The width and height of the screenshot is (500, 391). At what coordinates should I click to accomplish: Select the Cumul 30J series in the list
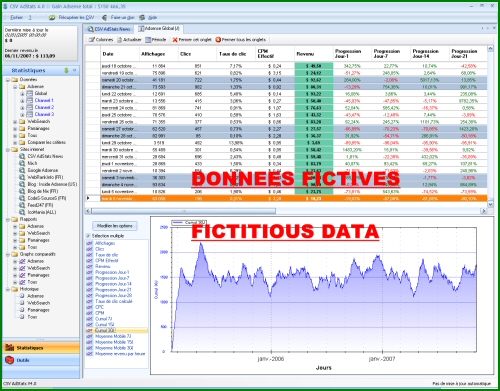coord(117,330)
